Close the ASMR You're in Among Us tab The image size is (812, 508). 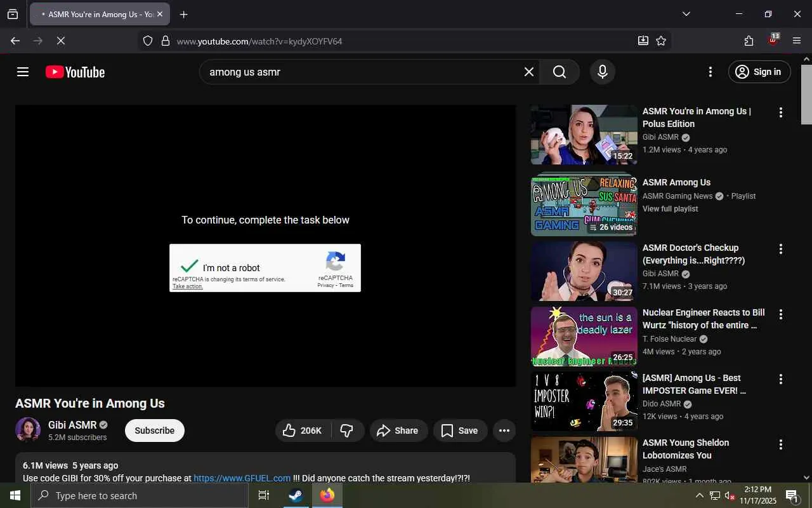159,14
